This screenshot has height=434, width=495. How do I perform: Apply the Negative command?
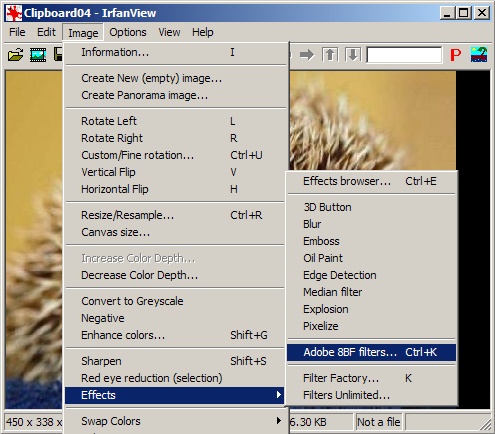click(175, 318)
